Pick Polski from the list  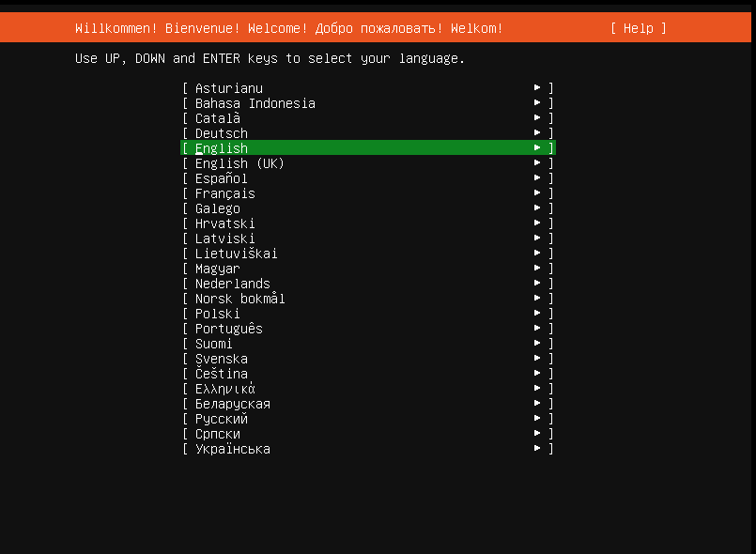(x=368, y=314)
